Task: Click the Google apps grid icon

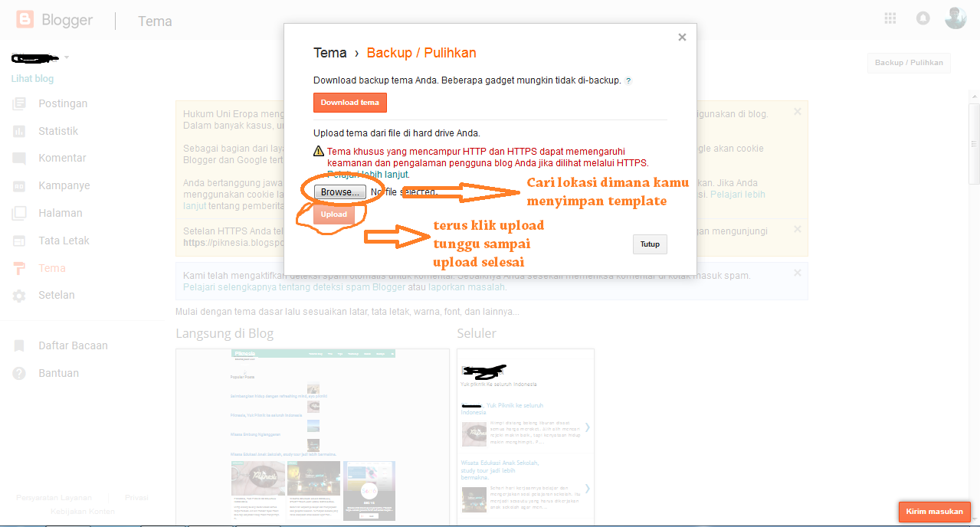Action: click(x=890, y=18)
